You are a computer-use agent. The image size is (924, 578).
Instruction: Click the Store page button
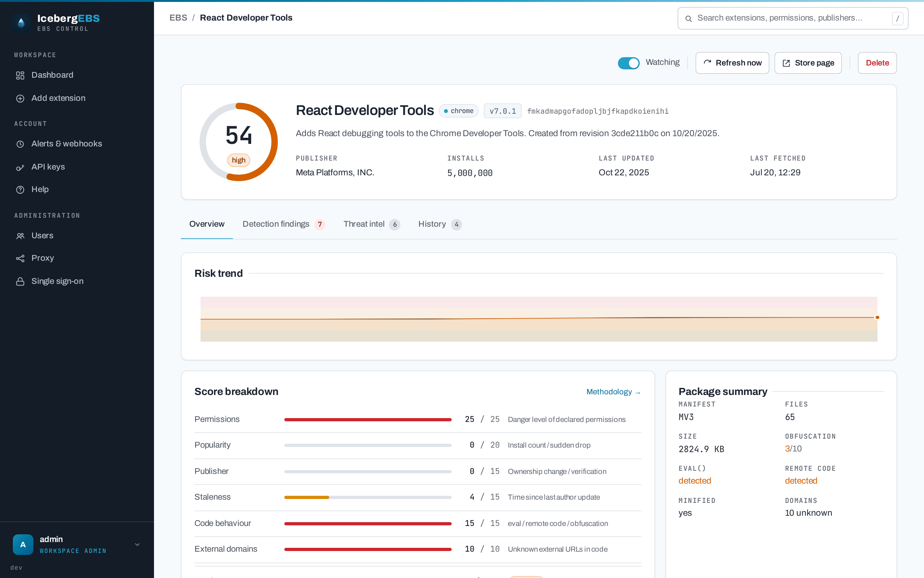[x=808, y=63]
